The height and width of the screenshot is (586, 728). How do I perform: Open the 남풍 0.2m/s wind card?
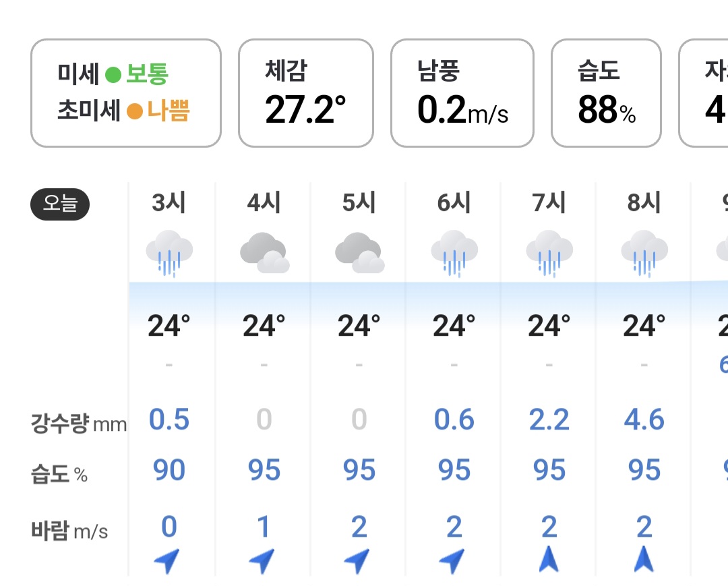[x=462, y=93]
